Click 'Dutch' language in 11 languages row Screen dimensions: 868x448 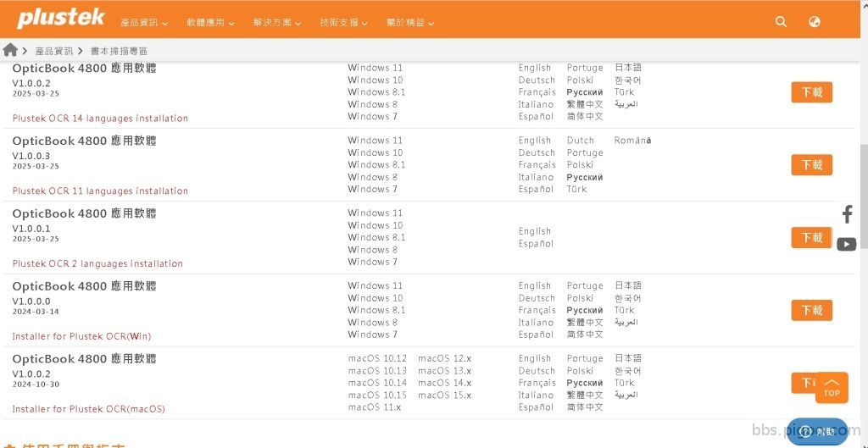(580, 141)
